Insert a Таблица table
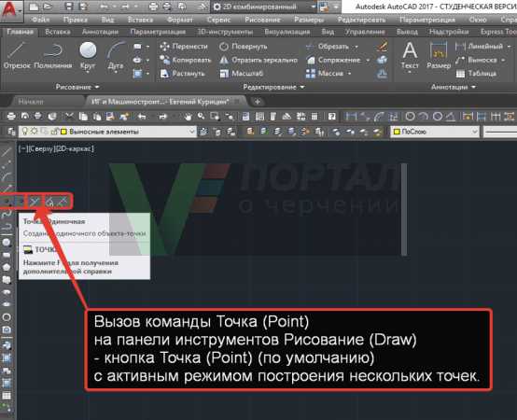The height and width of the screenshot is (420, 517). pyautogui.click(x=476, y=74)
